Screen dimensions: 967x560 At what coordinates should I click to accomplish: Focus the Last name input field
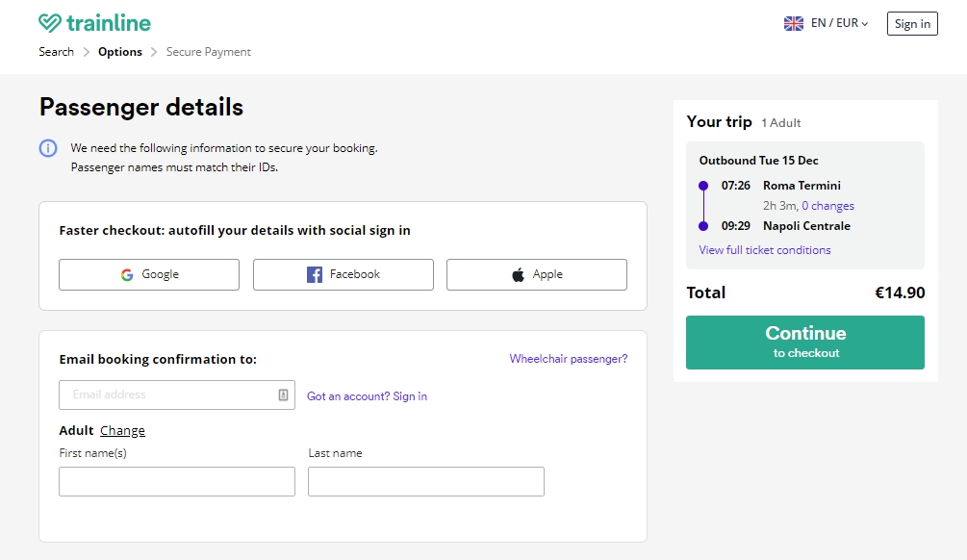426,482
